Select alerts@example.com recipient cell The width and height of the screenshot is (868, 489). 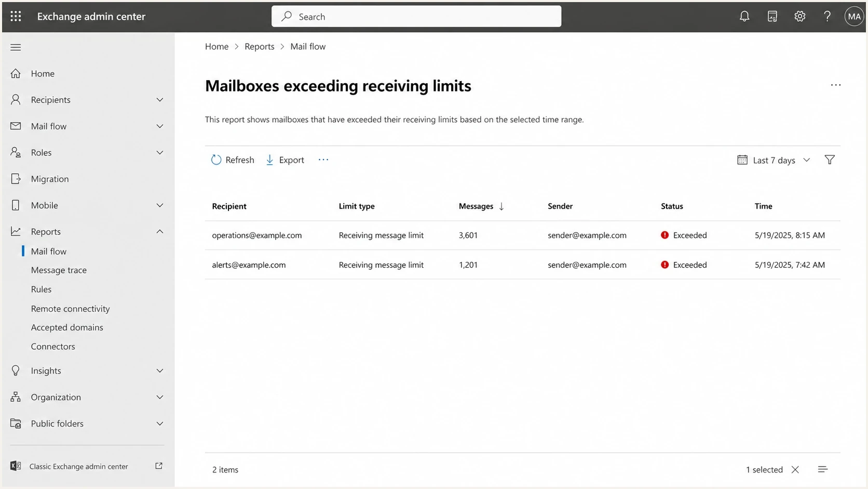(x=249, y=265)
